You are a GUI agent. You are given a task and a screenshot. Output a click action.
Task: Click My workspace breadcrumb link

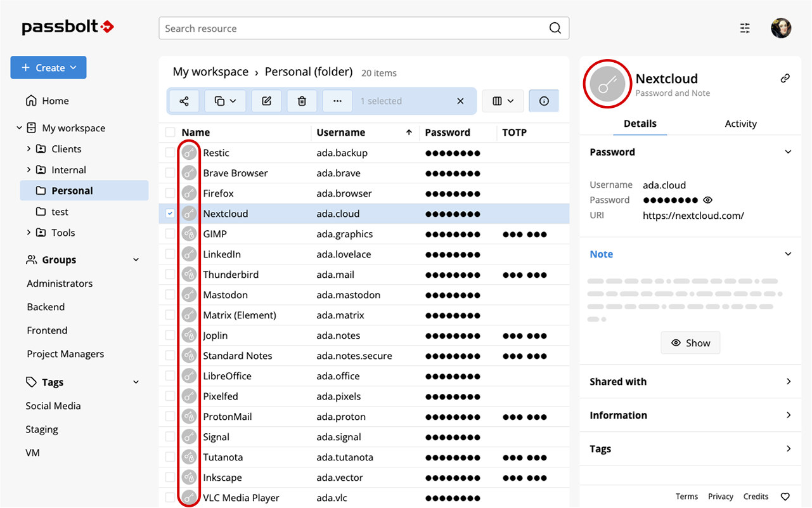pos(210,72)
